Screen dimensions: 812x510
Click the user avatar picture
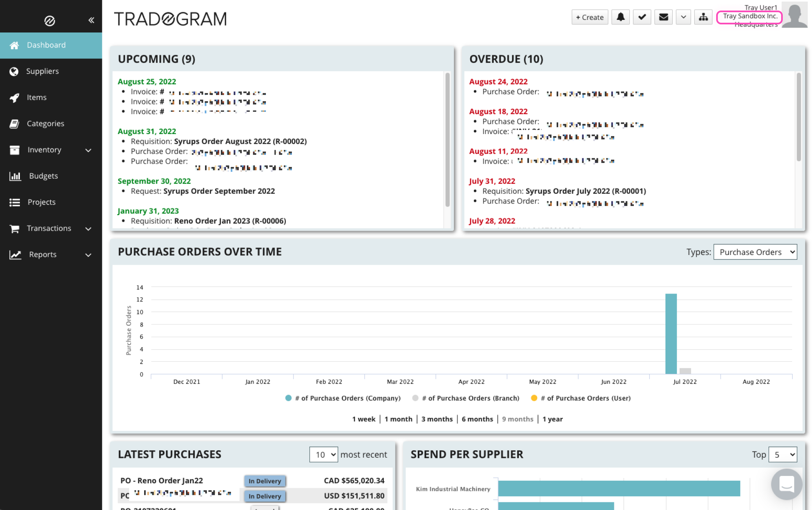tap(794, 15)
